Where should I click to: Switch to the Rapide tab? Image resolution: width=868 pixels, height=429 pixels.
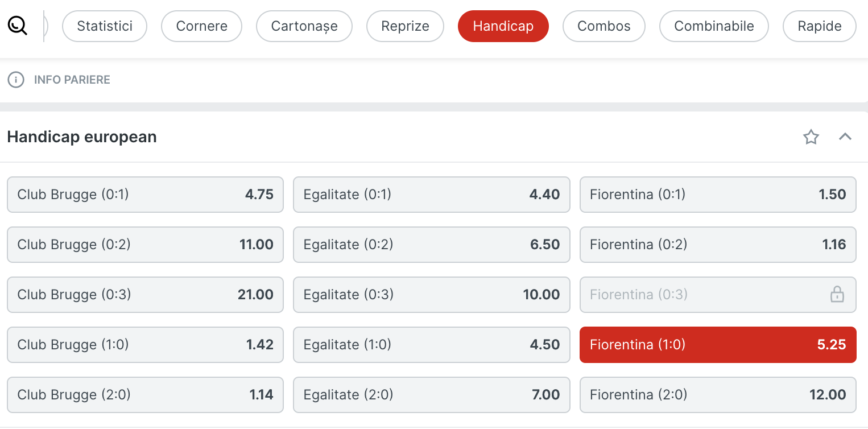pos(820,26)
